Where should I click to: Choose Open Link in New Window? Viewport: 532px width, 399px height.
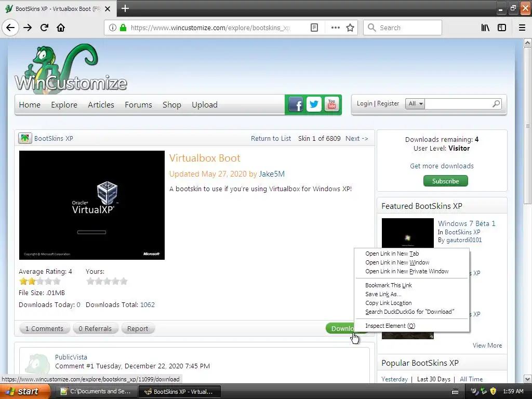coord(397,262)
